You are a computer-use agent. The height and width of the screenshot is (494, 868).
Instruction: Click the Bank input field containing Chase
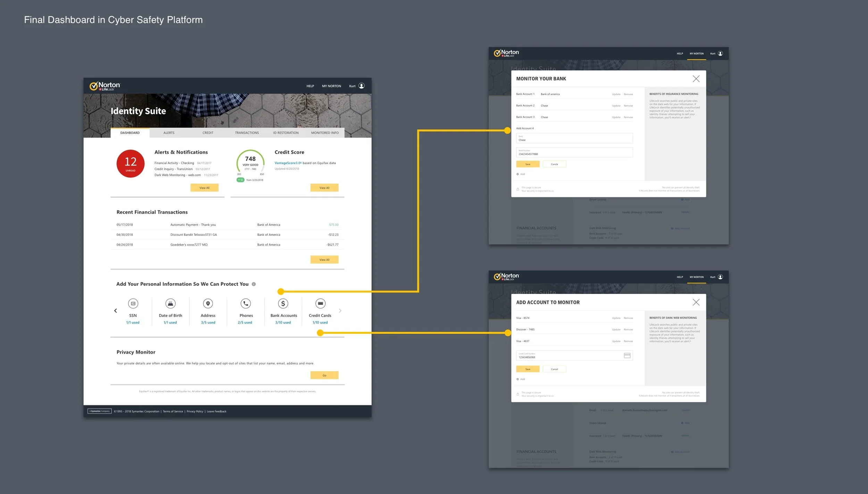coord(574,138)
